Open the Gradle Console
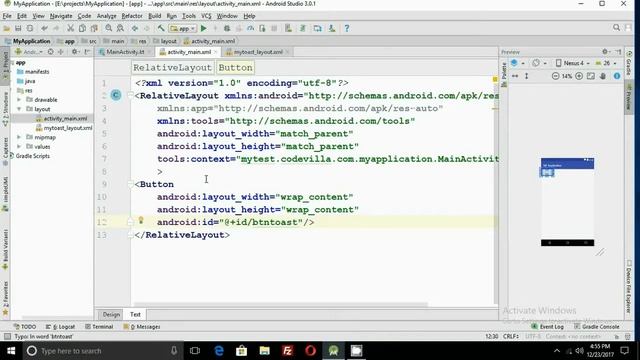Image resolution: width=640 pixels, height=360 pixels. (597, 327)
